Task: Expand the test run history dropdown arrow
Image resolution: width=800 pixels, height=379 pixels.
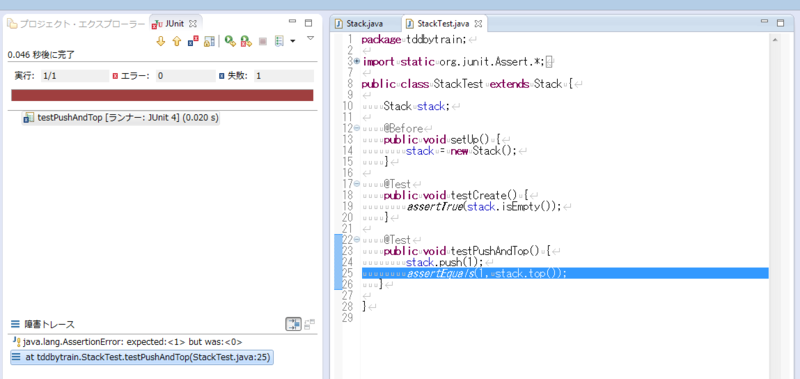Action: point(292,42)
